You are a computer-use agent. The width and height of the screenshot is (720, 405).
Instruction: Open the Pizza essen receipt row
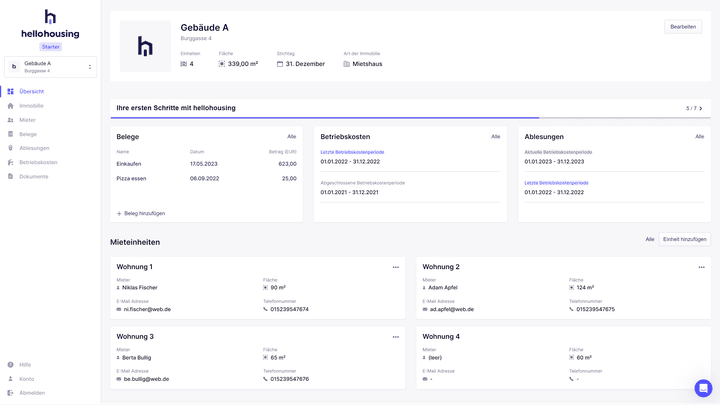(206, 179)
